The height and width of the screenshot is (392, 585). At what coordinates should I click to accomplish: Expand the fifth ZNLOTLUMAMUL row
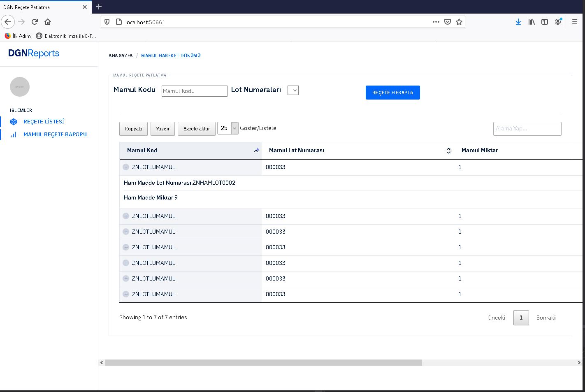coord(126,263)
